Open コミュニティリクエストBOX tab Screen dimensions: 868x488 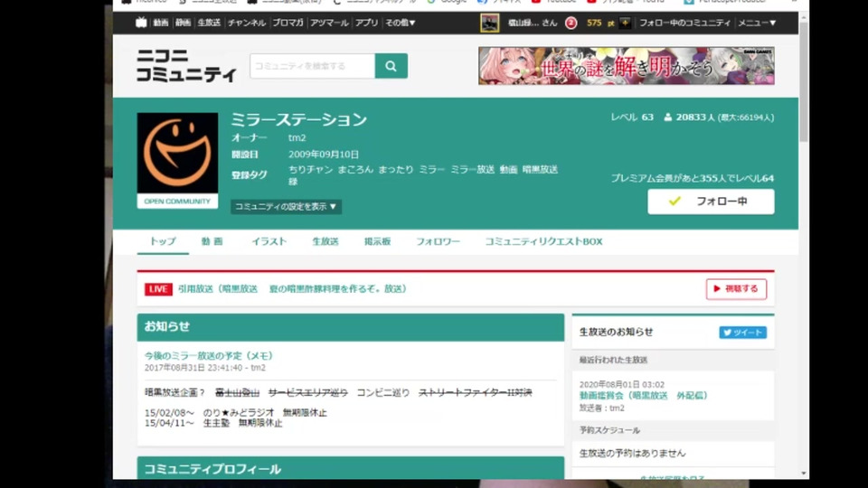pos(543,241)
